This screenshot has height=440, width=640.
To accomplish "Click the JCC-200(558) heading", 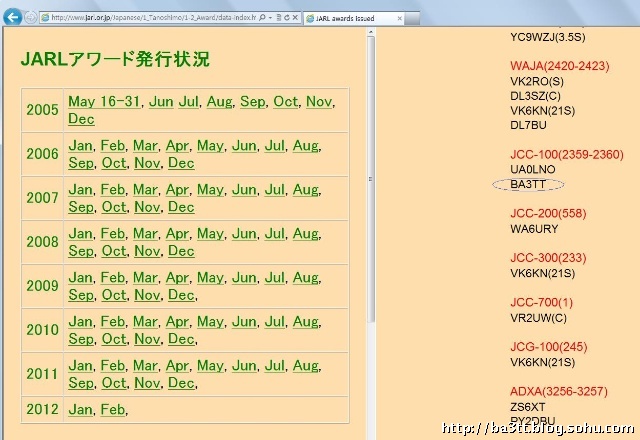I will 548,213.
